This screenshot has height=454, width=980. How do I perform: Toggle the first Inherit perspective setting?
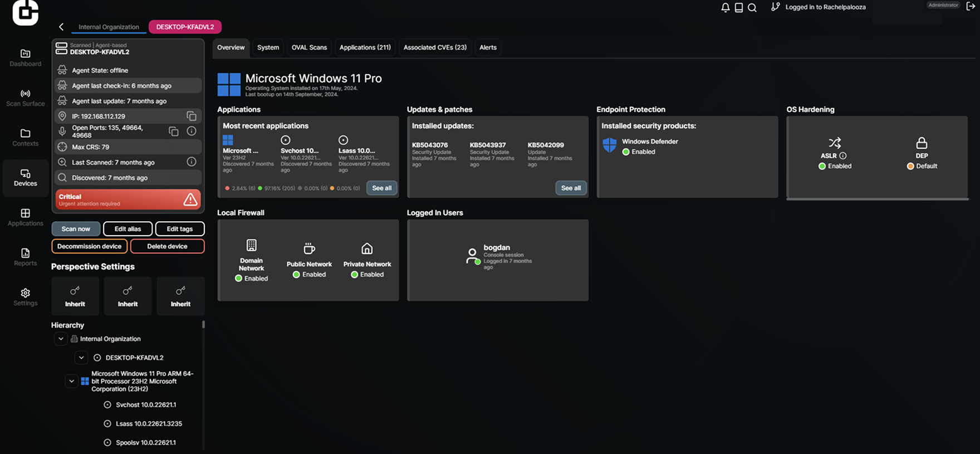(x=75, y=296)
